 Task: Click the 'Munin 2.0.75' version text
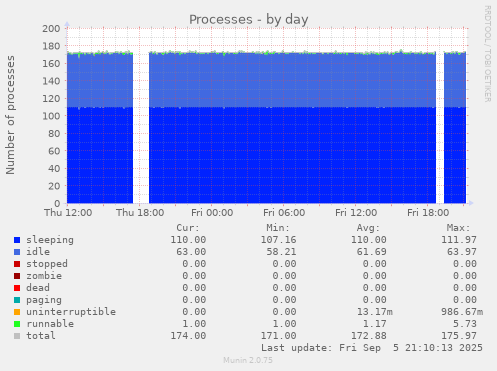pyautogui.click(x=248, y=360)
